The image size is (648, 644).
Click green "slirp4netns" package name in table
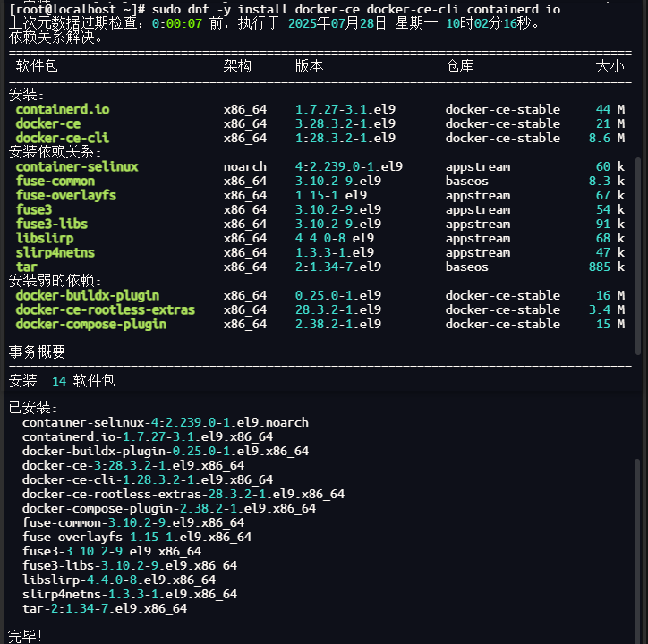click(55, 252)
